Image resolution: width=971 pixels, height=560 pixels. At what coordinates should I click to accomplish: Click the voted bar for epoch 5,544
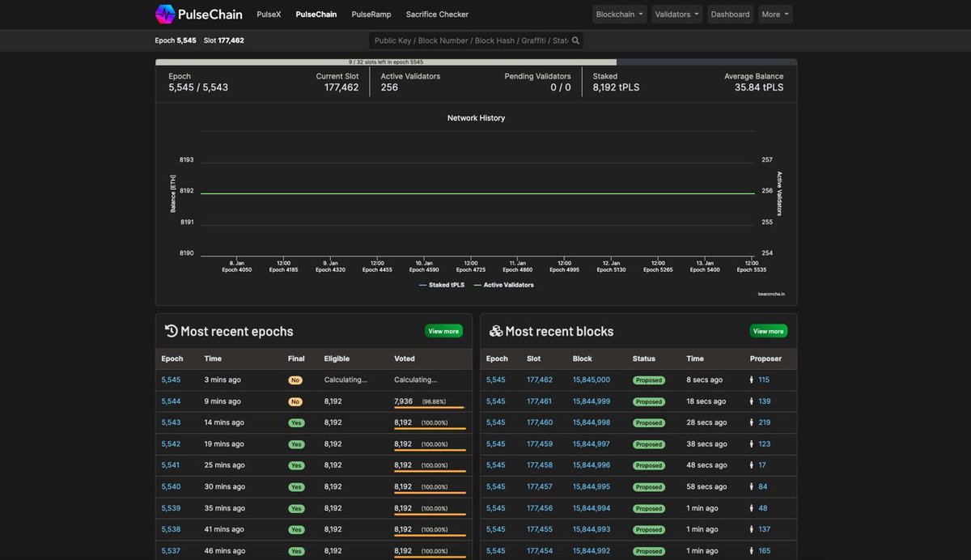(x=429, y=408)
